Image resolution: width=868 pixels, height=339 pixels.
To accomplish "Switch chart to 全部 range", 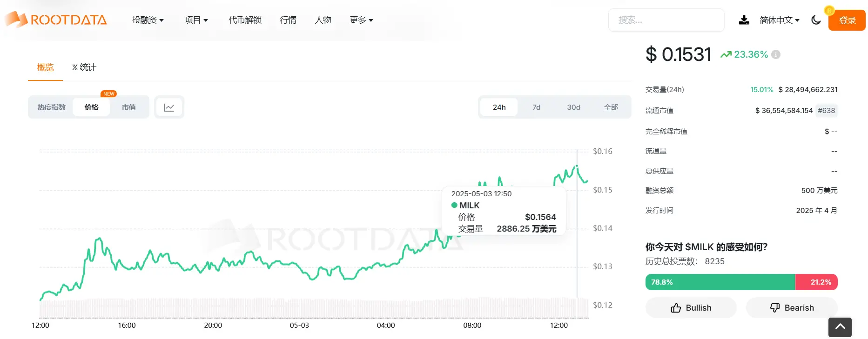I will [x=611, y=107].
